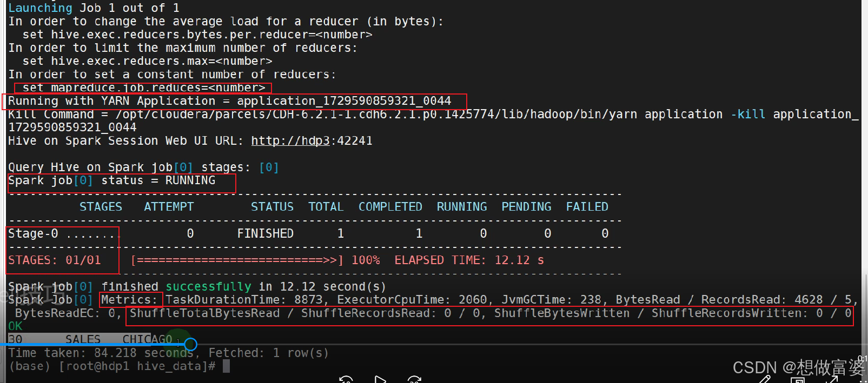
Task: Click the 'STAGES: 01/01' summary text
Action: (x=55, y=260)
